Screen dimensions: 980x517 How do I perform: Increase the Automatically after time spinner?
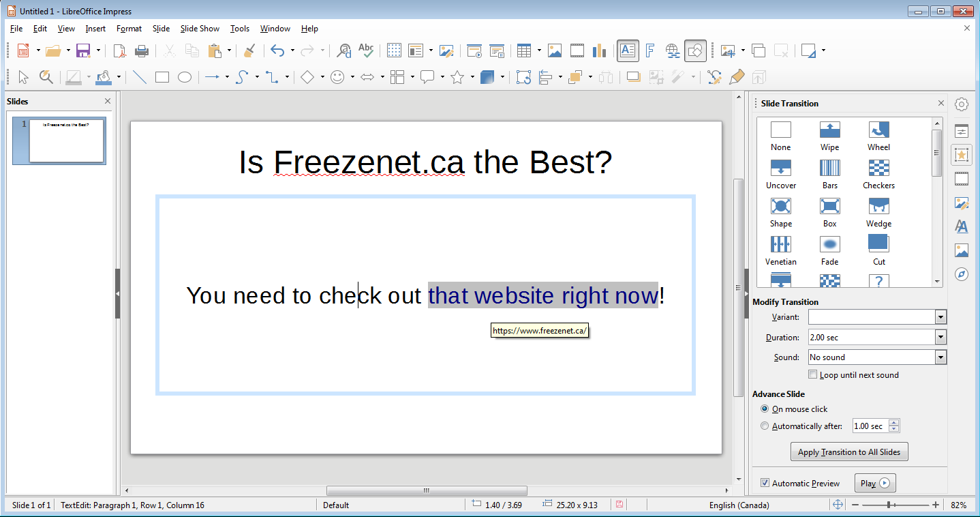[894, 423]
